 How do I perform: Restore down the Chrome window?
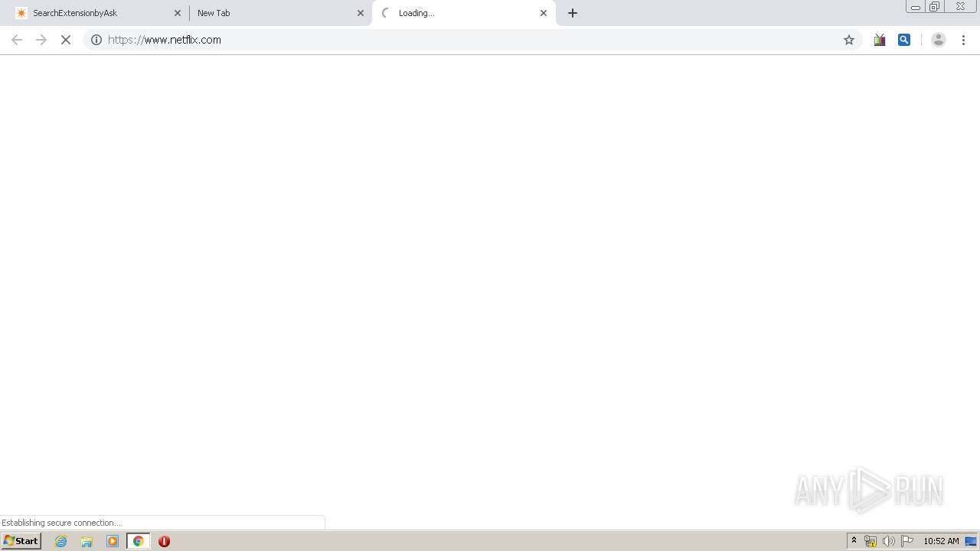pos(935,7)
